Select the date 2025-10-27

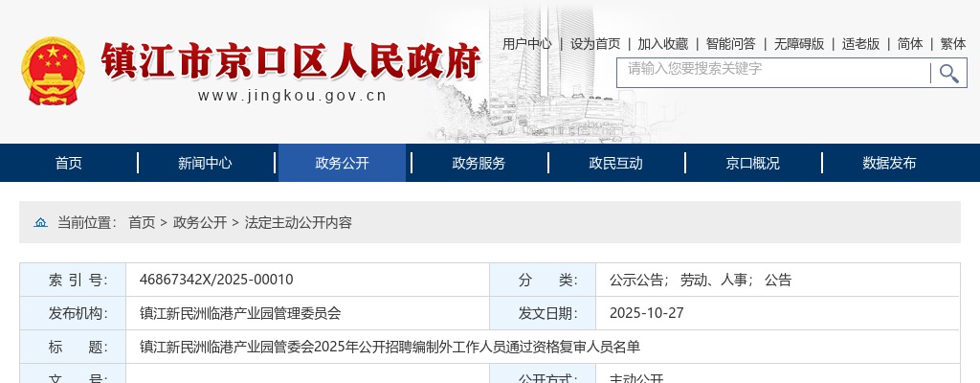[x=647, y=313]
